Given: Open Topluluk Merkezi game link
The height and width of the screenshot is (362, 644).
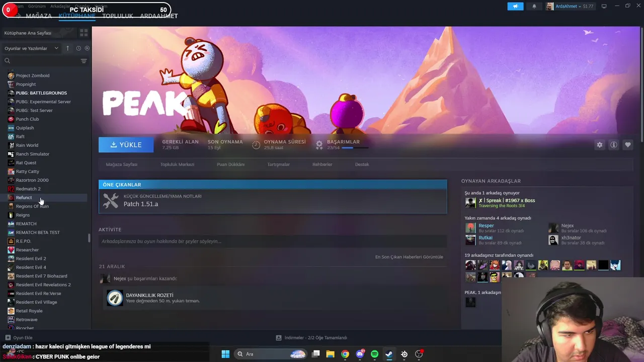Looking at the screenshot, I should pos(177,164).
